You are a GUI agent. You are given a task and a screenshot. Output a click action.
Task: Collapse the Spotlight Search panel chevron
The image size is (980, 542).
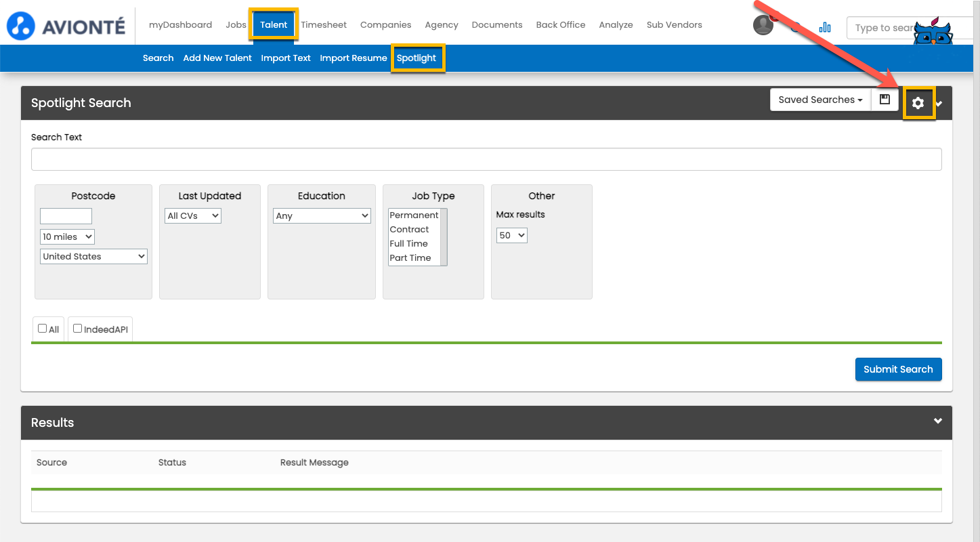pyautogui.click(x=939, y=104)
